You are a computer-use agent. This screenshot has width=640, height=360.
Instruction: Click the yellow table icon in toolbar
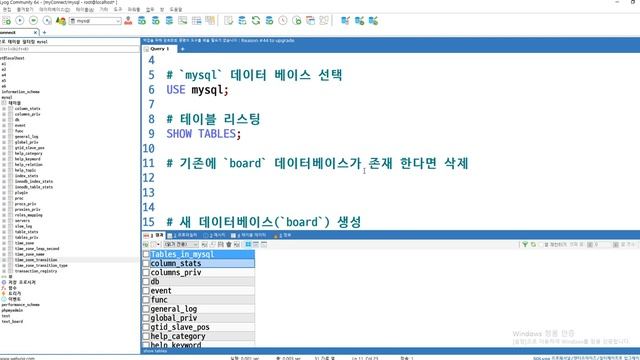pos(210,20)
